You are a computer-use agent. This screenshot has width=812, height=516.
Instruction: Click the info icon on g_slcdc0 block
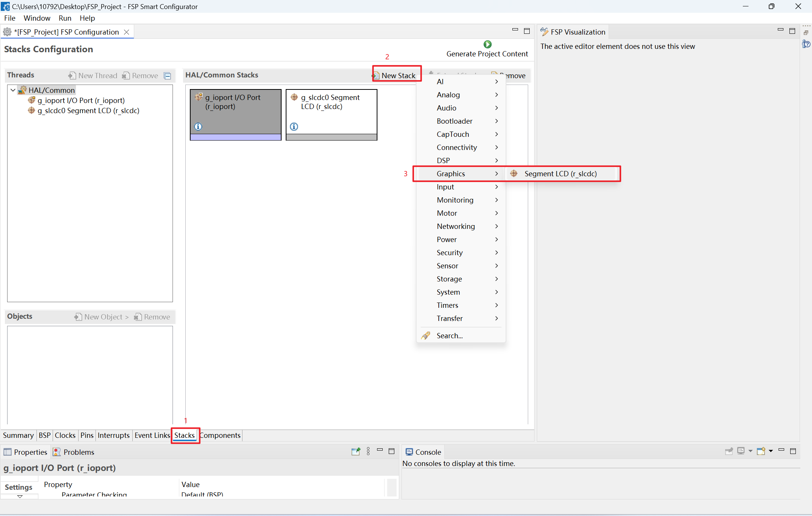pyautogui.click(x=294, y=127)
